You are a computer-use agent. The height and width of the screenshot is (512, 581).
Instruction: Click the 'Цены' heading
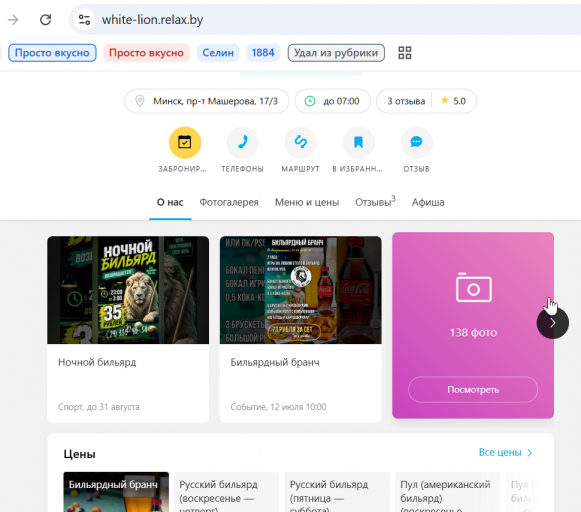(x=79, y=454)
